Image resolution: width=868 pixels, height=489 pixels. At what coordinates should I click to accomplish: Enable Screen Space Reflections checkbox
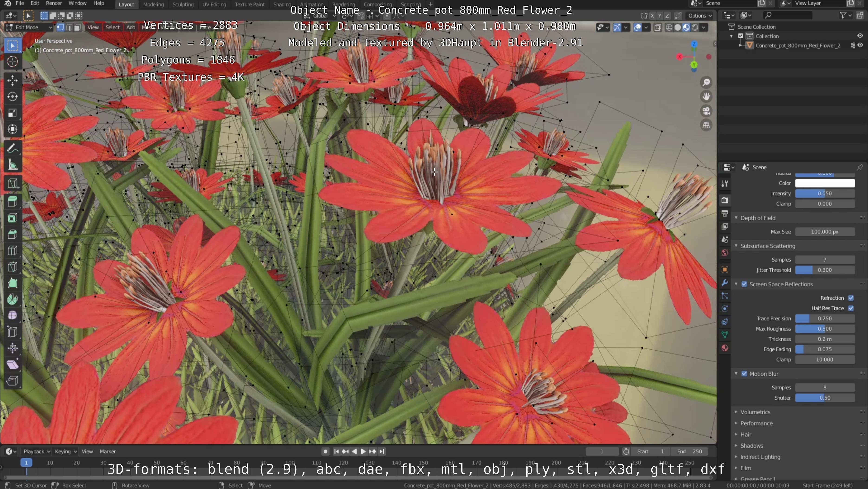tap(744, 284)
